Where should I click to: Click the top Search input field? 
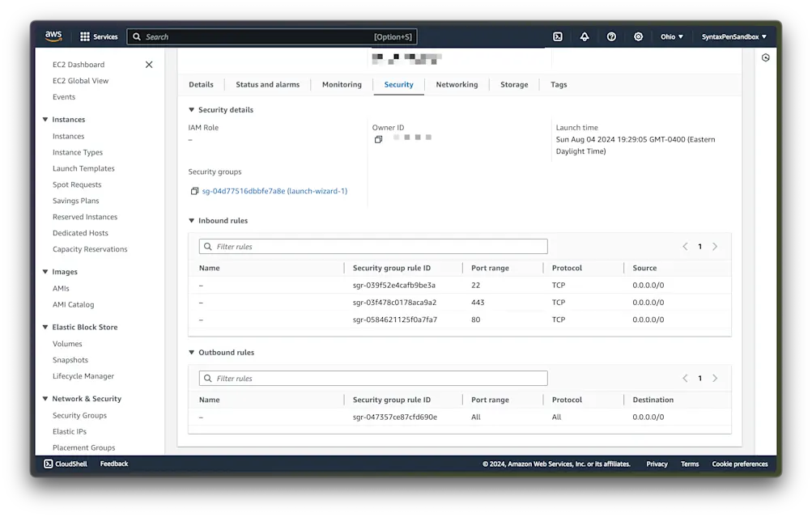[x=272, y=36]
